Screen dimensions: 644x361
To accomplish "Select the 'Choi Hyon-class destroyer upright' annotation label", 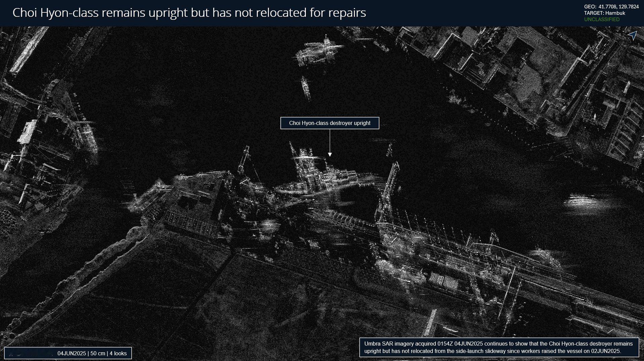I will pos(329,123).
